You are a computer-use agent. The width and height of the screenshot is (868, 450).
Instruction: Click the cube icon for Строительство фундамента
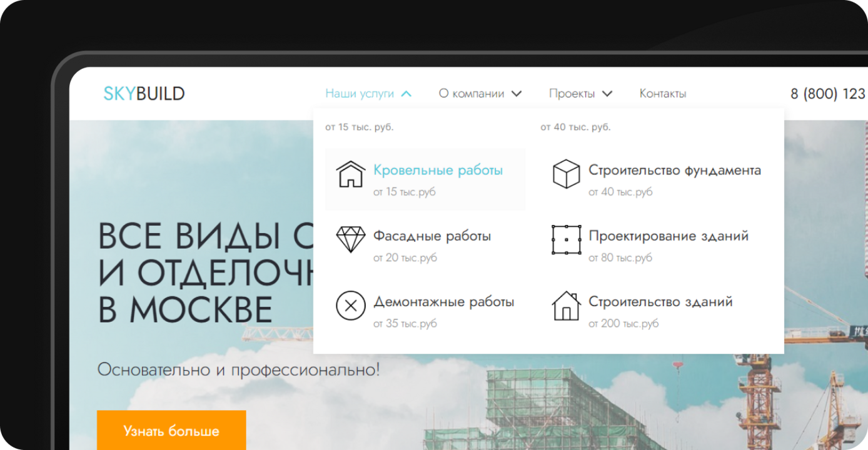[567, 174]
